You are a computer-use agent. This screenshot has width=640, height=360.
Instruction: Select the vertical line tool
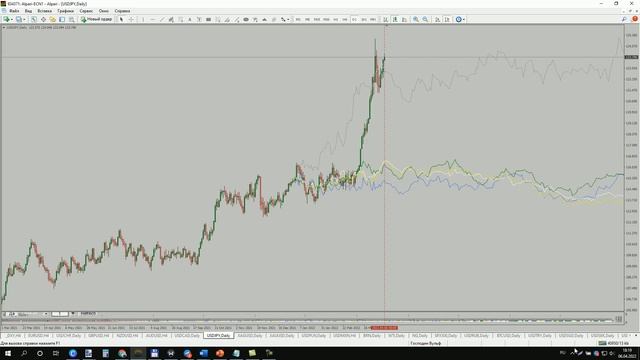143,19
